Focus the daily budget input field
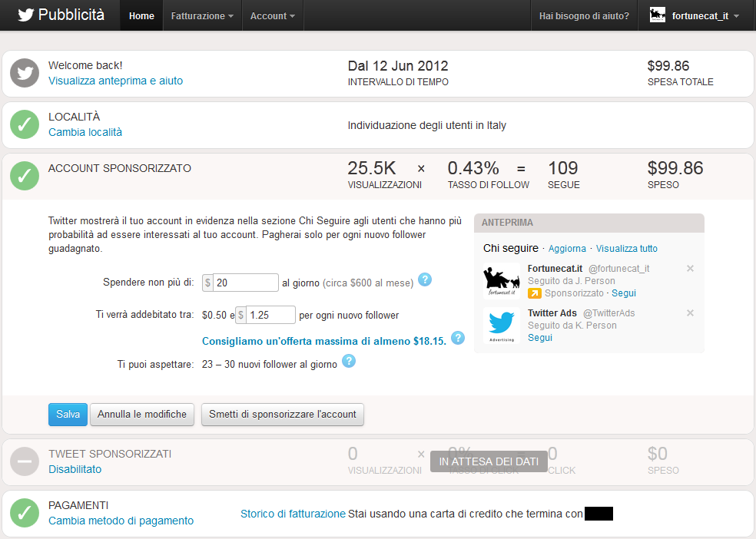Image resolution: width=756 pixels, height=539 pixels. (245, 283)
